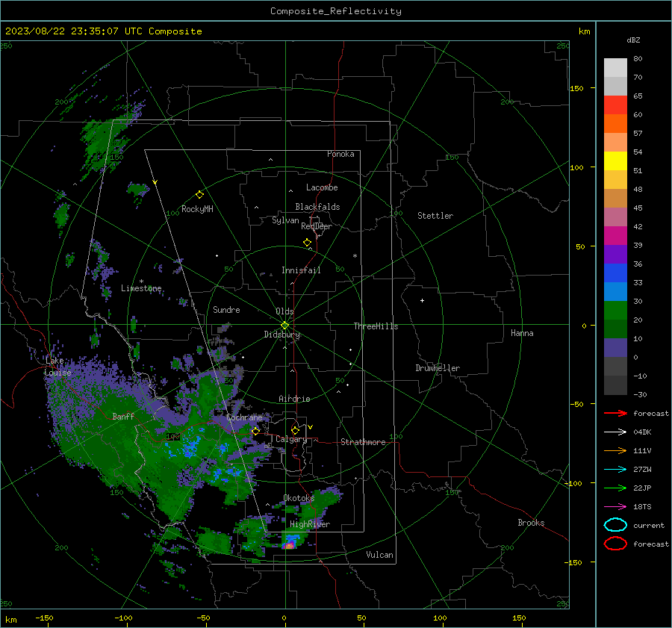
Task: Pick the bright green dBZ legend swatch
Action: pos(615,311)
